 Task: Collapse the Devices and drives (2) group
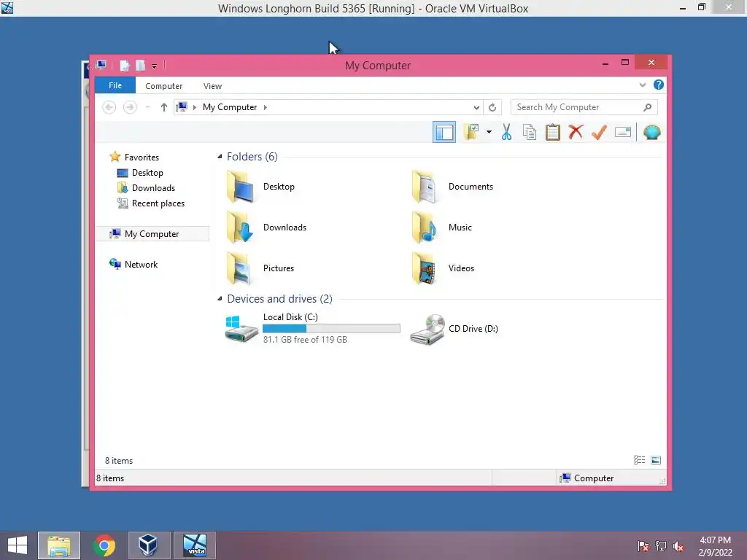[x=220, y=298]
